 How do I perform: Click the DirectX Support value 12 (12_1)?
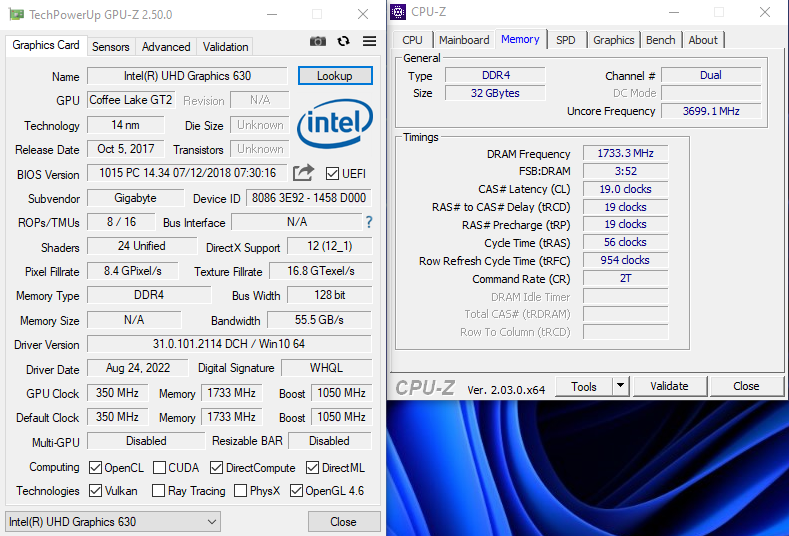click(330, 247)
